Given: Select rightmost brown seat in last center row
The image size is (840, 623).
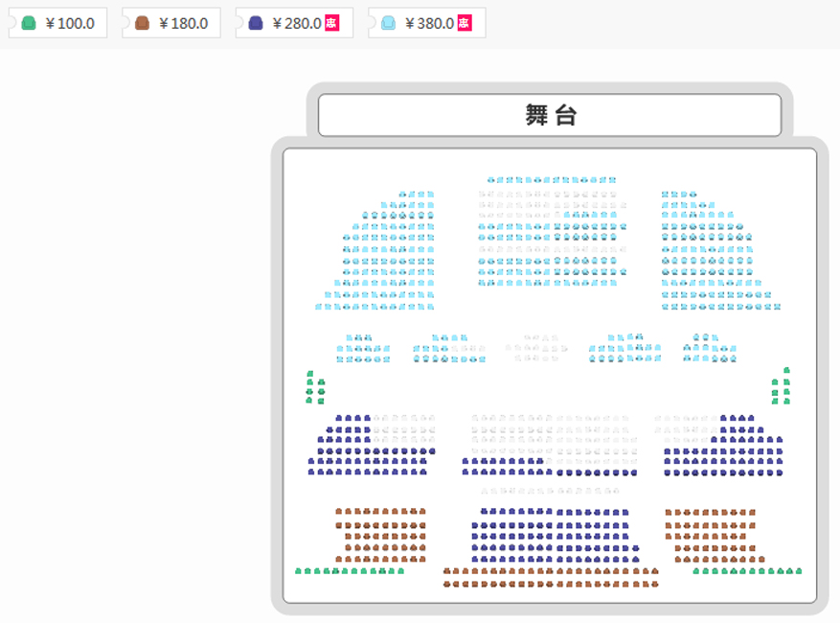Looking at the screenshot, I should [x=654, y=585].
